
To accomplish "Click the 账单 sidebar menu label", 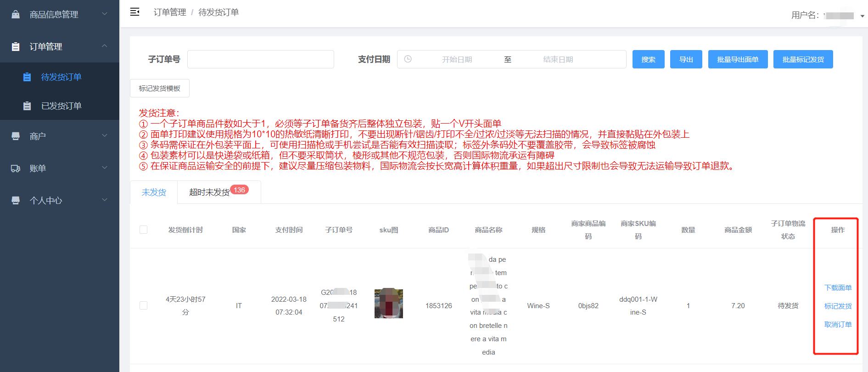I will coord(38,168).
